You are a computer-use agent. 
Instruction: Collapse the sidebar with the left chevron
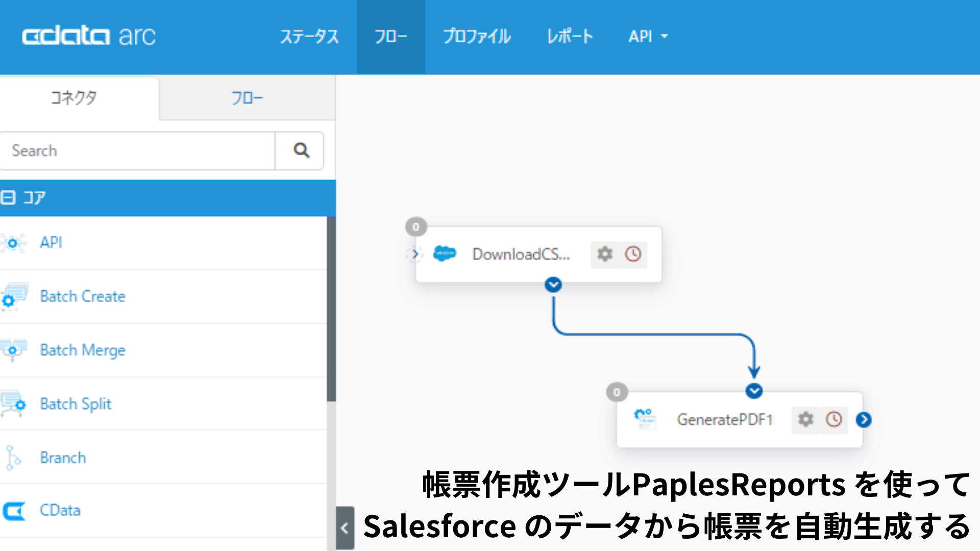(345, 528)
